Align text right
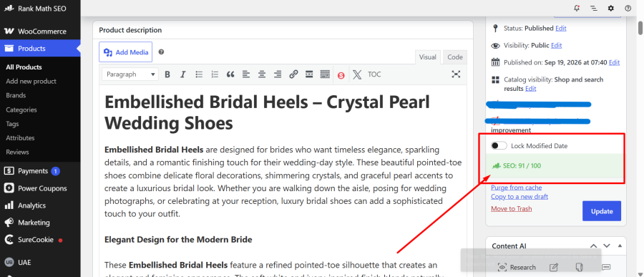 (278, 74)
